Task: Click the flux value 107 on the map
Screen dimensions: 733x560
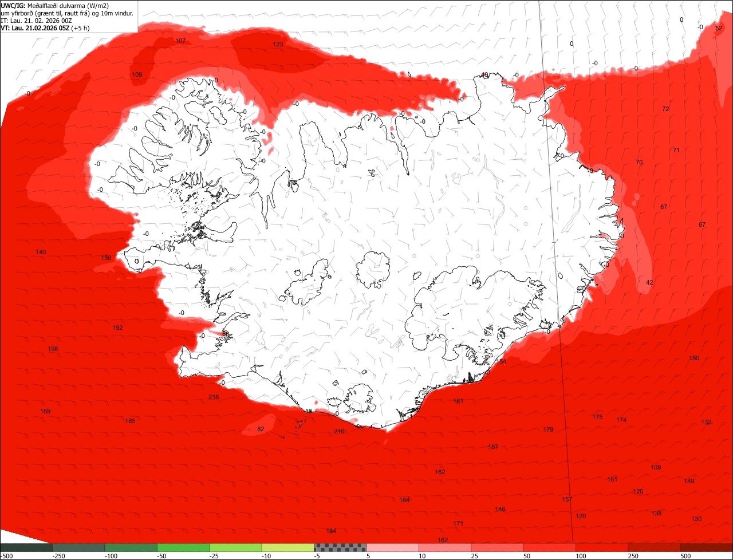Action: (x=180, y=41)
